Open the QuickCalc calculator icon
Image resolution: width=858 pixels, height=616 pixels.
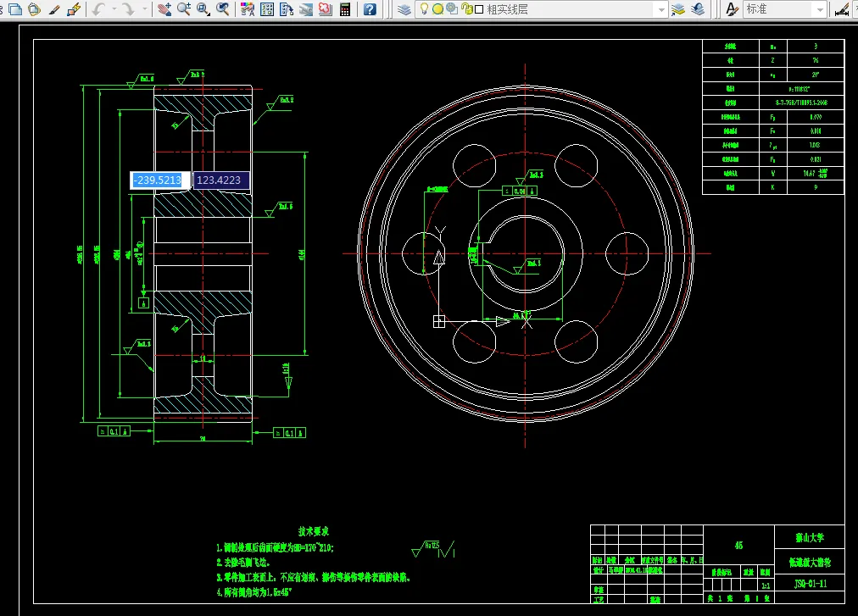(345, 9)
